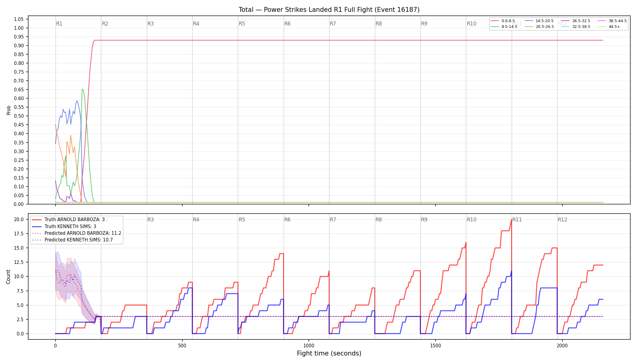Click the 0.35 tick on the Prob axis

tap(19, 143)
